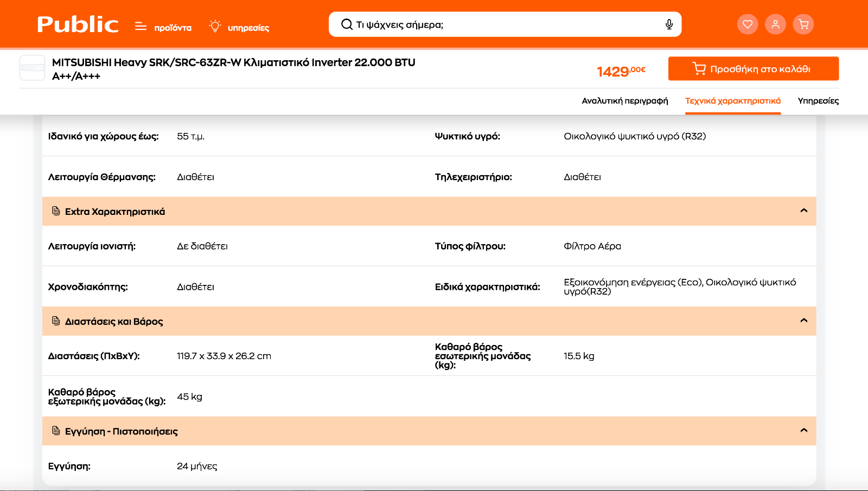Click warranty value '24 μήνες'
The image size is (868, 491).
pyautogui.click(x=197, y=466)
